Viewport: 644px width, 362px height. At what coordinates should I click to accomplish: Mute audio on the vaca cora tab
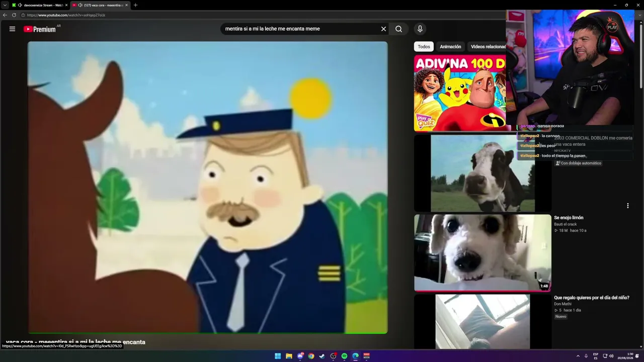pos(80,5)
